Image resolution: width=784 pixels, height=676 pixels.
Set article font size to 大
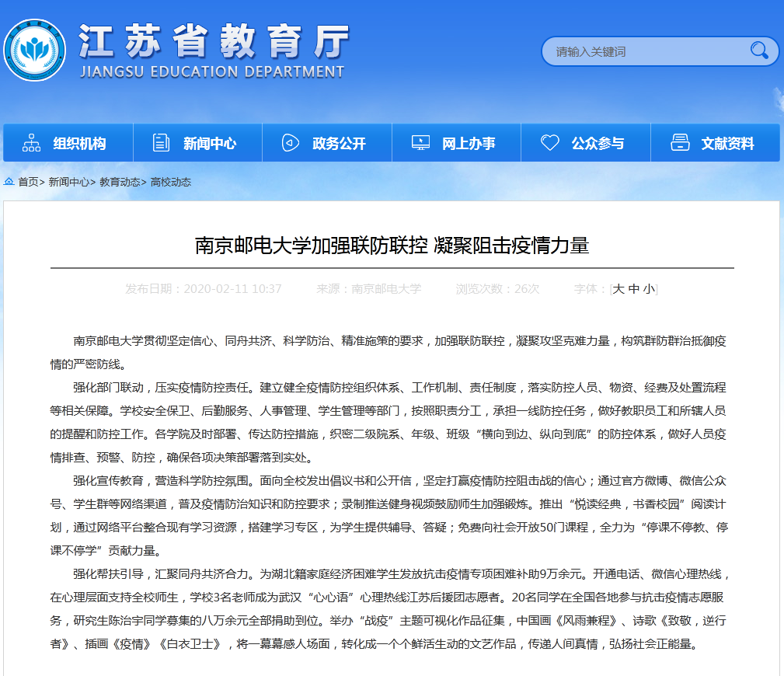point(618,289)
